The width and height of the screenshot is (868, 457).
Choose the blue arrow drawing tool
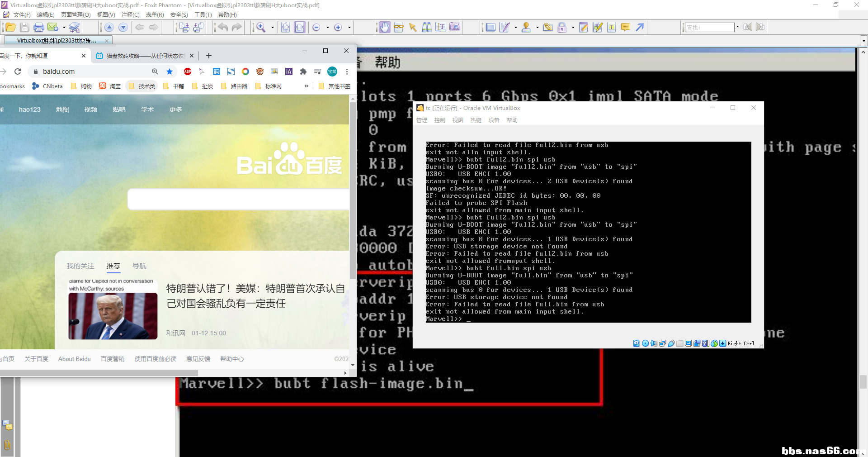[640, 27]
